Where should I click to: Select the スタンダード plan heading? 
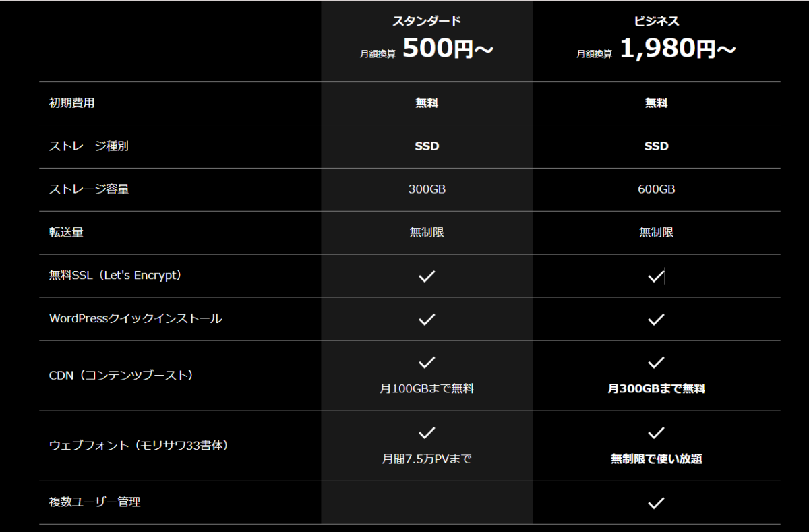tap(427, 21)
